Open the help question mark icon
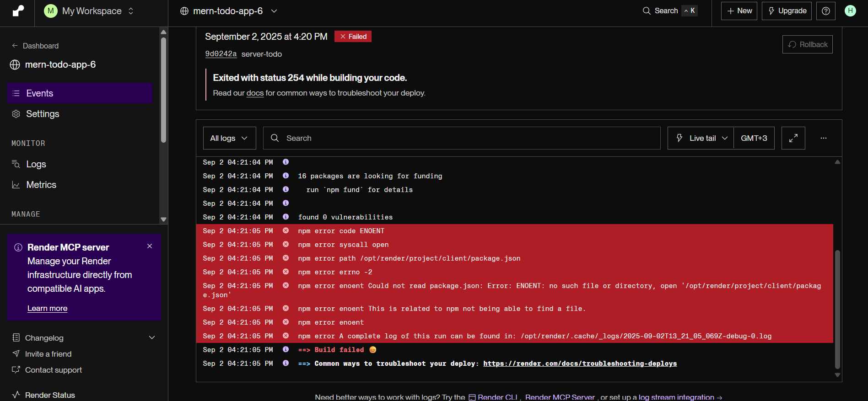 826,11
